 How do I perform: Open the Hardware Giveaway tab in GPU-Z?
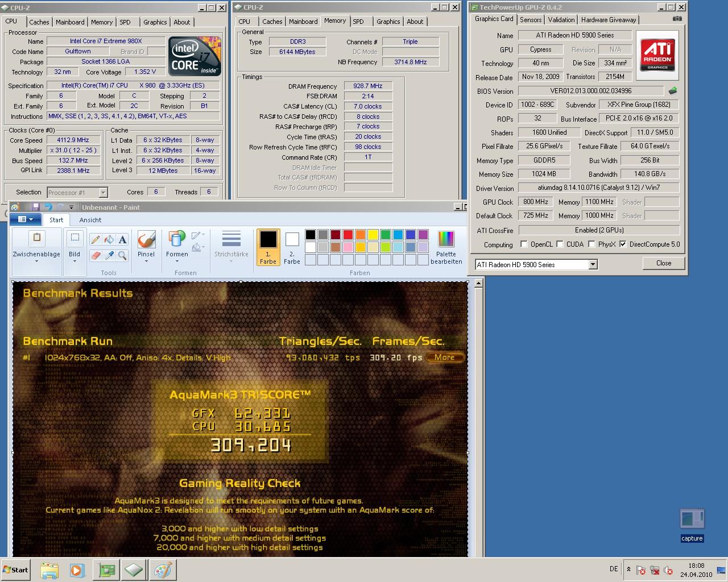[x=609, y=20]
